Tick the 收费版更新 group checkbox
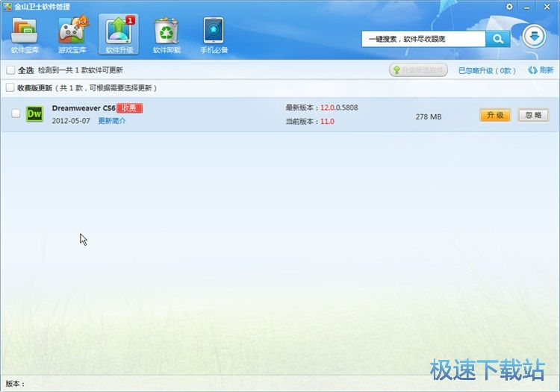Viewport: 560px width, 392px height. [x=10, y=87]
